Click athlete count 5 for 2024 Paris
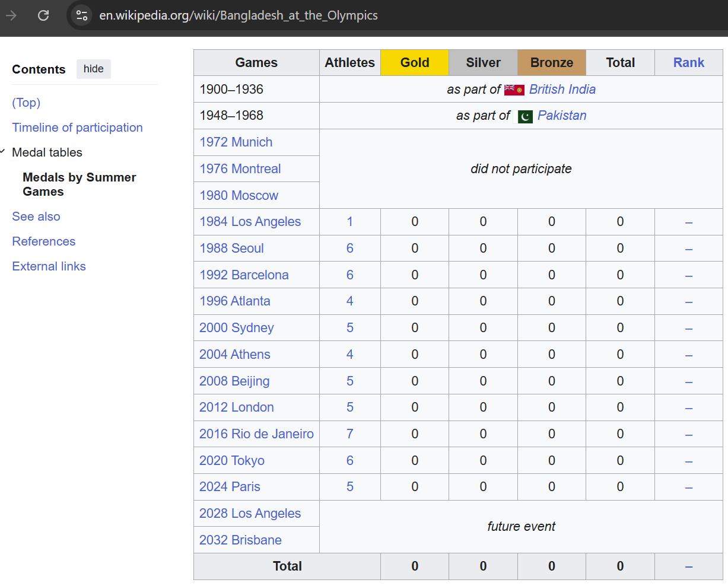728x586 pixels. tap(350, 486)
